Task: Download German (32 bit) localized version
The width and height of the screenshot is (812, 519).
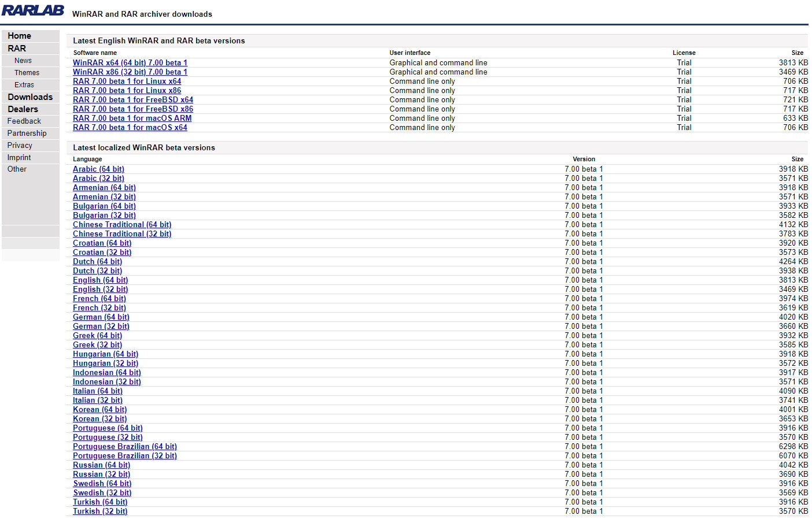Action: pos(101,327)
